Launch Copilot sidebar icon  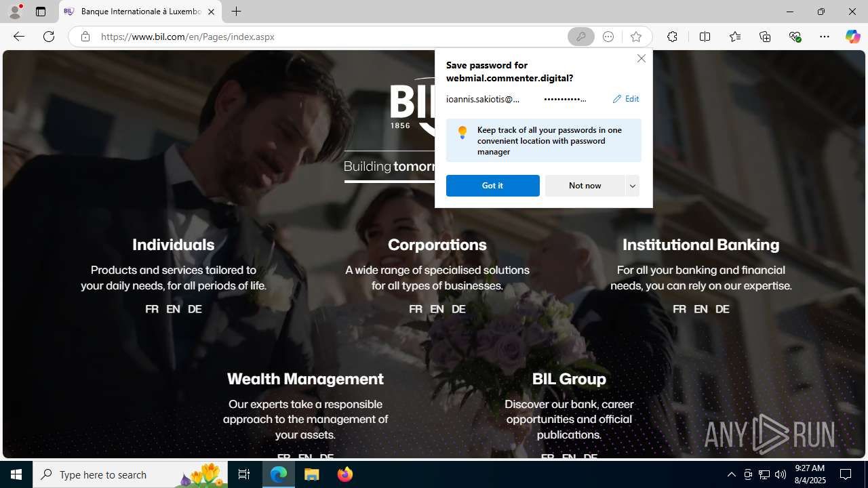[852, 37]
